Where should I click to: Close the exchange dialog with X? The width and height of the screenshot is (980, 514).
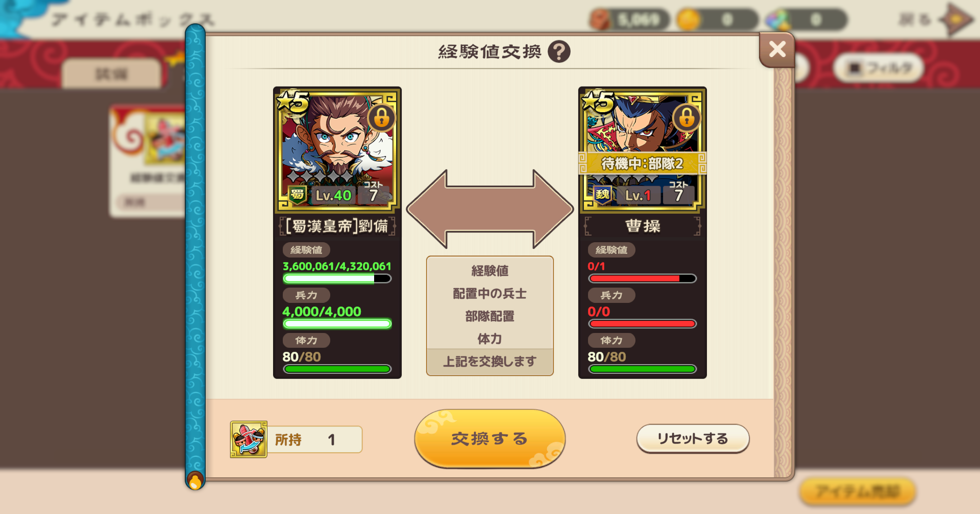pyautogui.click(x=777, y=49)
